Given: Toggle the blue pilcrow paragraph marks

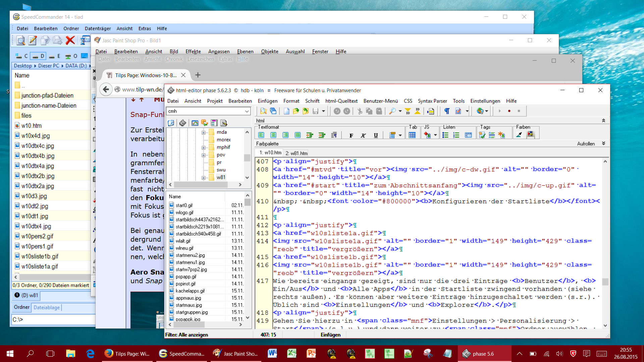Looking at the screenshot, I should pos(447,111).
